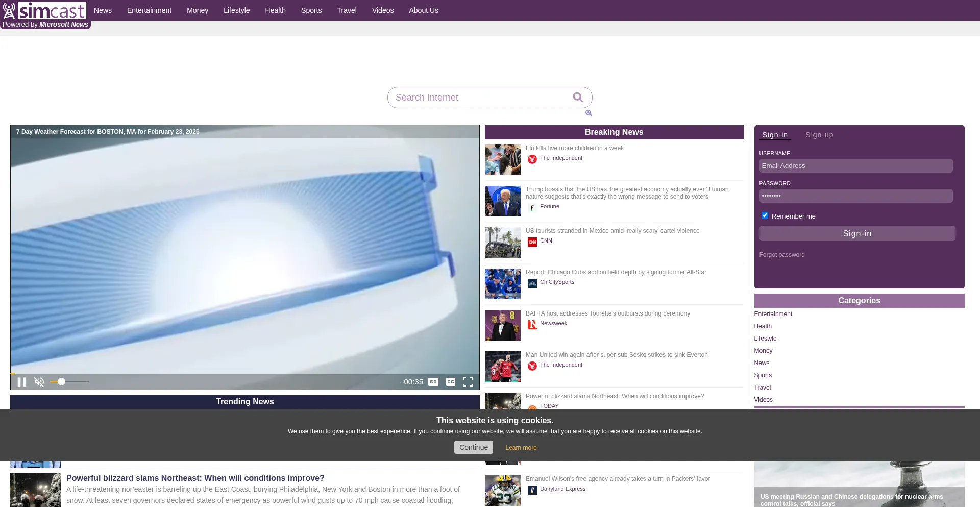This screenshot has height=507, width=980.
Task: Click the Forgot password link
Action: 782,255
